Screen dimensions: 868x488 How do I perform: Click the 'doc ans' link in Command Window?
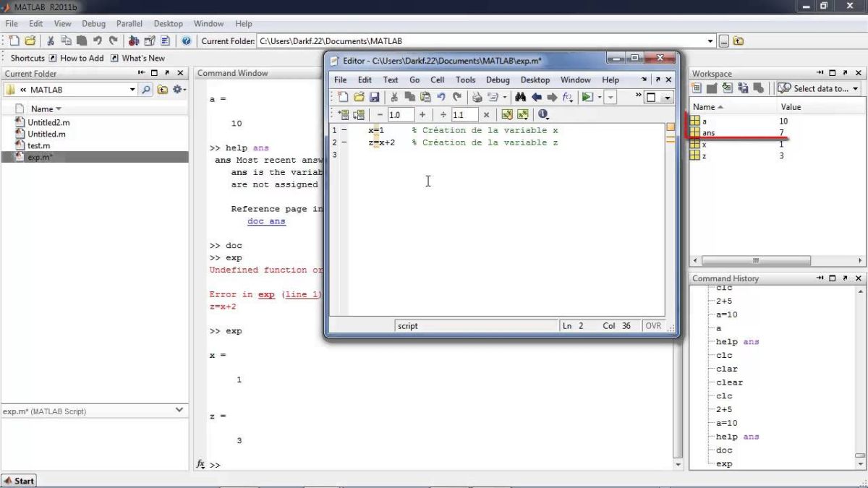coord(266,221)
